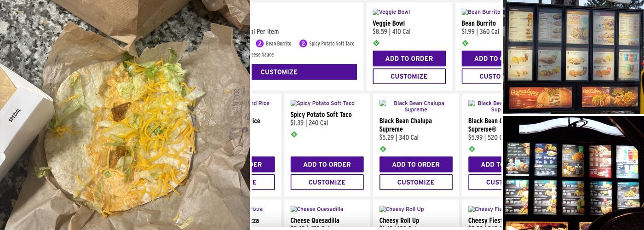This screenshot has width=644, height=230.
Task: Click vegetarian icon below Black Bean Chalupa Supreme $5.29
Action: coord(383,149)
